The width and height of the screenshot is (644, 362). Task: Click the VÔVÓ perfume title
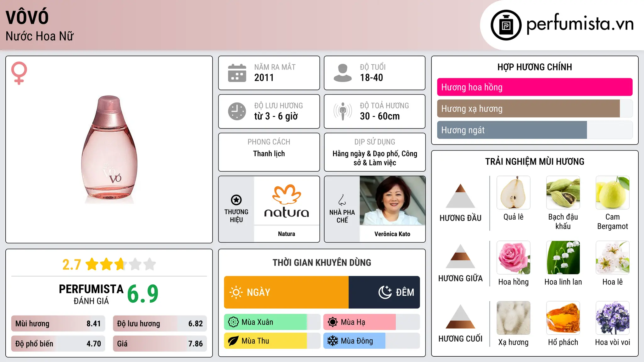(27, 17)
